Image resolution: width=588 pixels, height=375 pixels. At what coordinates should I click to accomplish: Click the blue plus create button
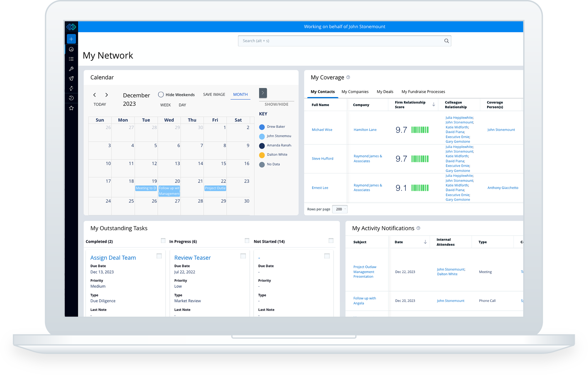(x=71, y=39)
